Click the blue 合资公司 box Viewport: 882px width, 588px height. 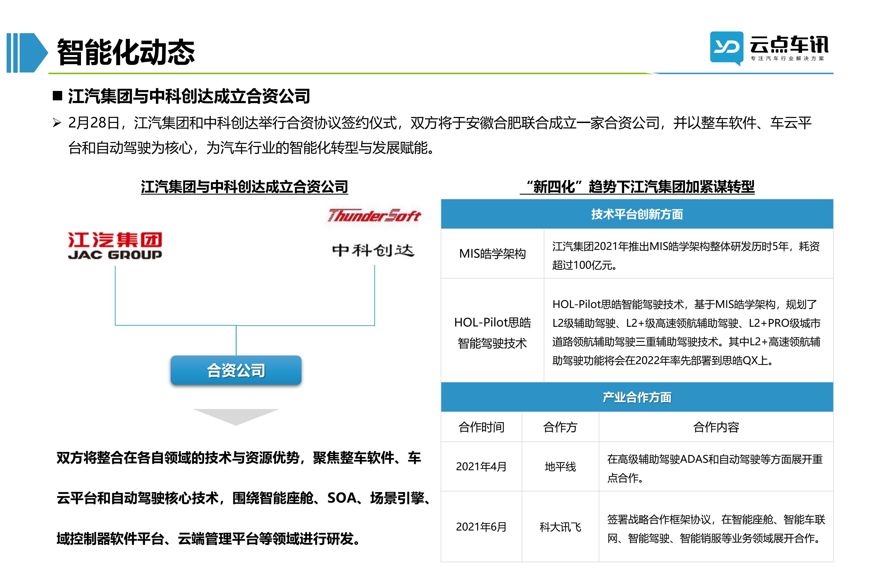[x=236, y=370]
